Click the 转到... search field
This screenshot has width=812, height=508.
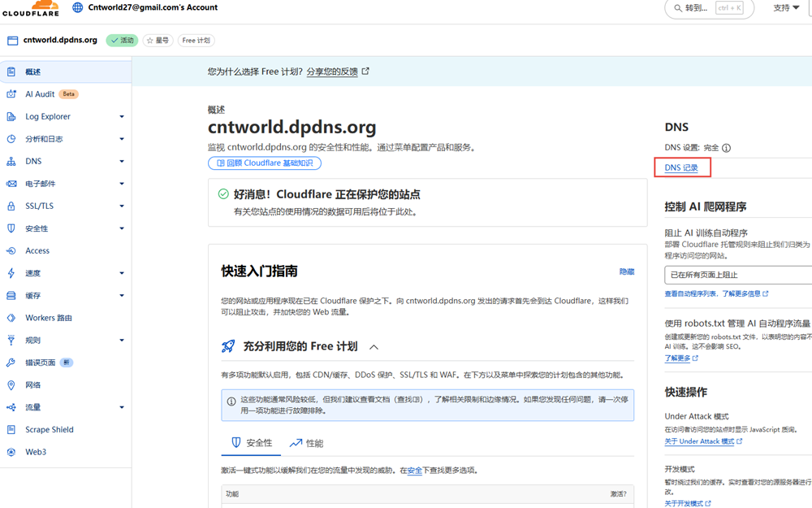coord(709,8)
